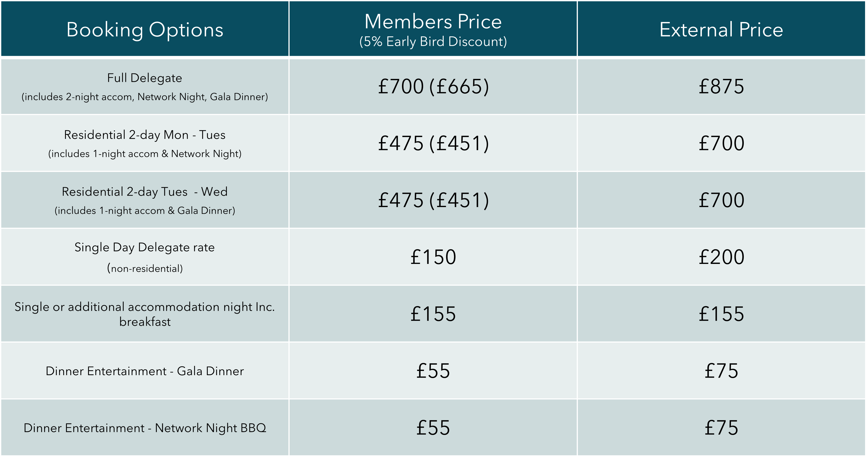Select the Single Day Delegate rate row

coord(145,257)
